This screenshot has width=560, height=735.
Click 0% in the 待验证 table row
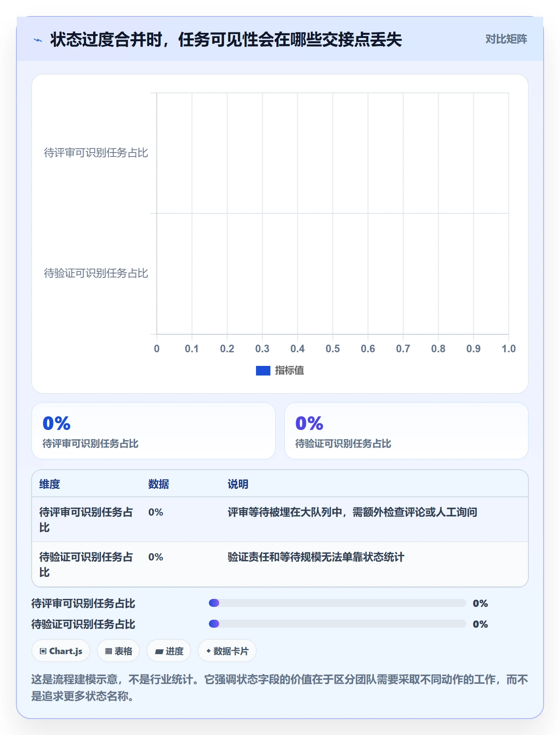(156, 557)
